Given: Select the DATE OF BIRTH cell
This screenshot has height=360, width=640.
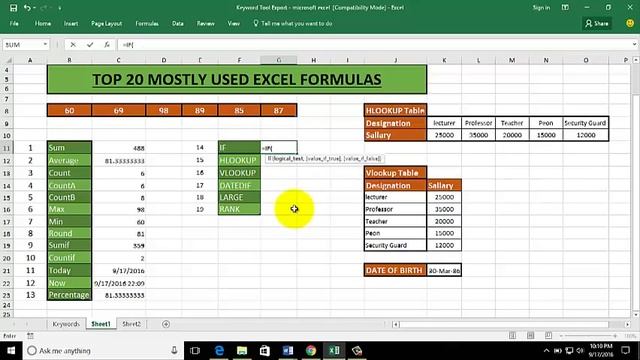Looking at the screenshot, I should click(395, 270).
